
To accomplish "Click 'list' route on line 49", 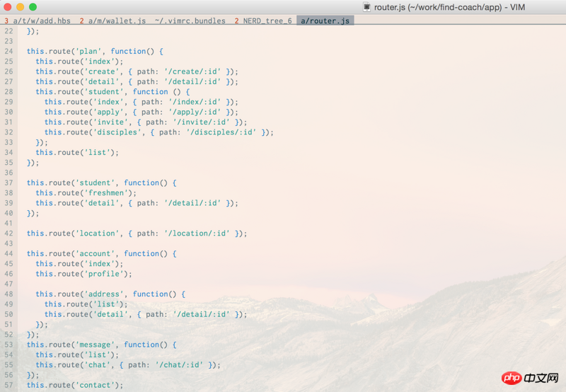I will [106, 304].
